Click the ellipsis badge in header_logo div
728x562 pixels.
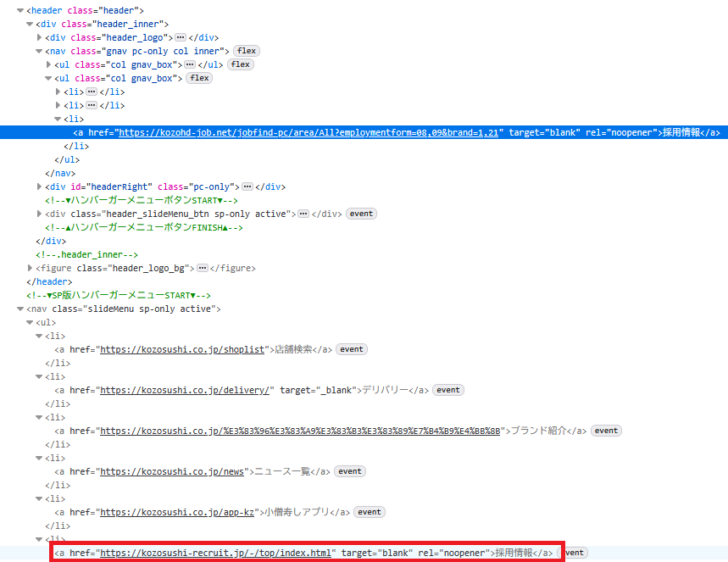pyautogui.click(x=181, y=37)
